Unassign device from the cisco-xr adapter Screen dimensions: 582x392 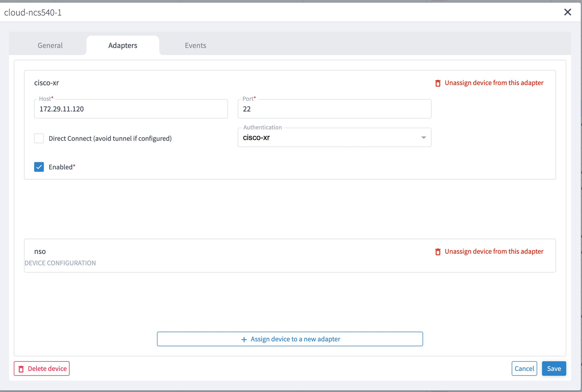click(494, 83)
